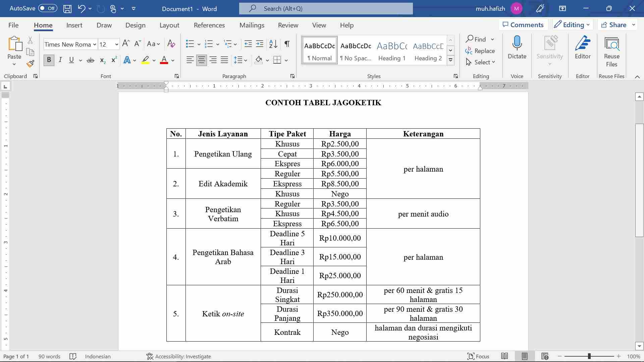The height and width of the screenshot is (362, 644).
Task: Toggle paragraph marks visibility
Action: click(287, 44)
